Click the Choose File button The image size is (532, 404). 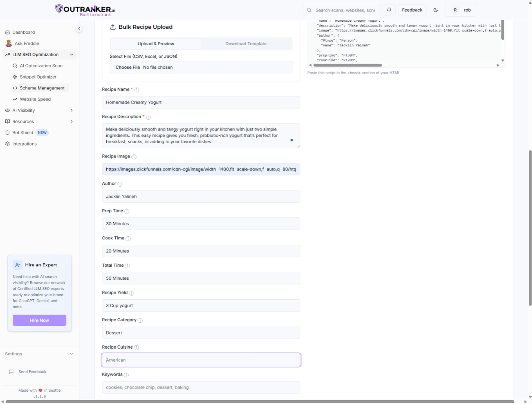128,67
